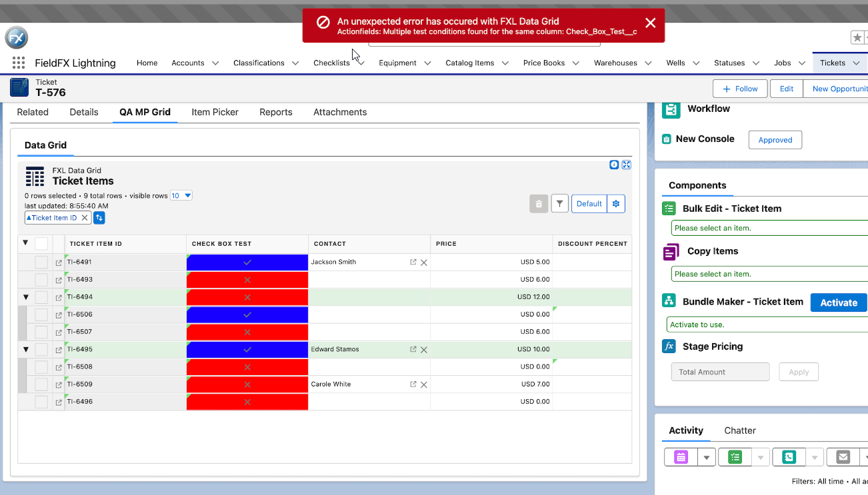This screenshot has height=495, width=868.
Task: Click New Event calendar icon in Activity
Action: click(681, 457)
